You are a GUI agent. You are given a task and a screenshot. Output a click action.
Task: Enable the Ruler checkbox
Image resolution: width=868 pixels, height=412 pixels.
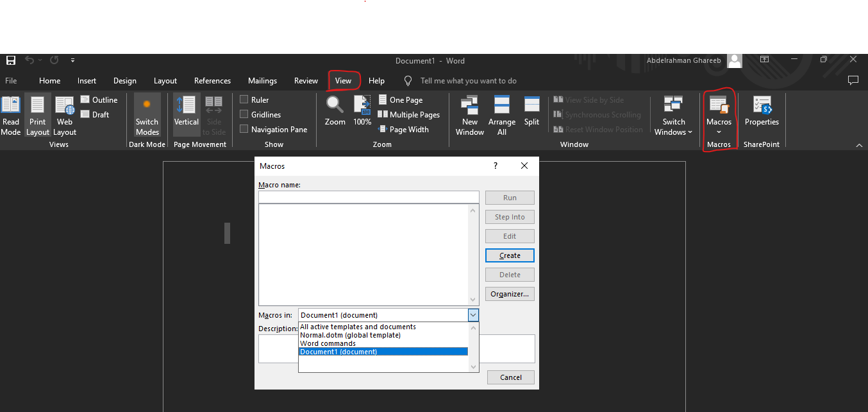click(x=244, y=99)
